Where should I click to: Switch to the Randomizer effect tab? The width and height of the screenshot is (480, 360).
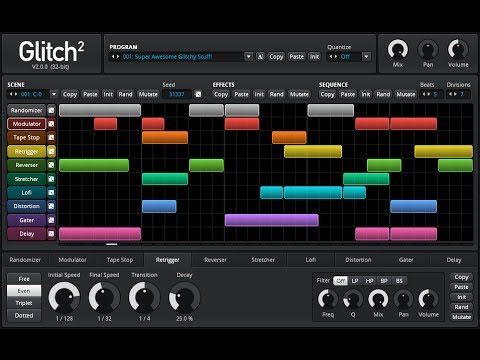[25, 260]
